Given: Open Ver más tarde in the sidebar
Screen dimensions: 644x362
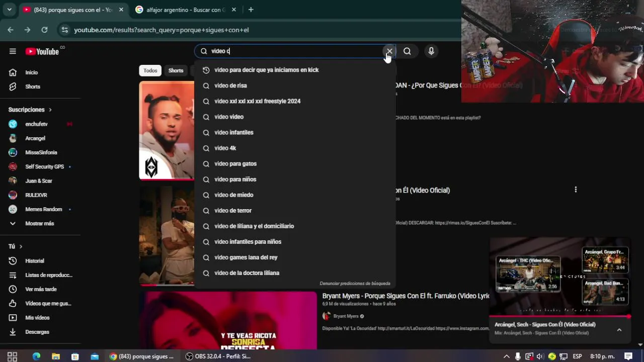Looking at the screenshot, I should [40, 289].
